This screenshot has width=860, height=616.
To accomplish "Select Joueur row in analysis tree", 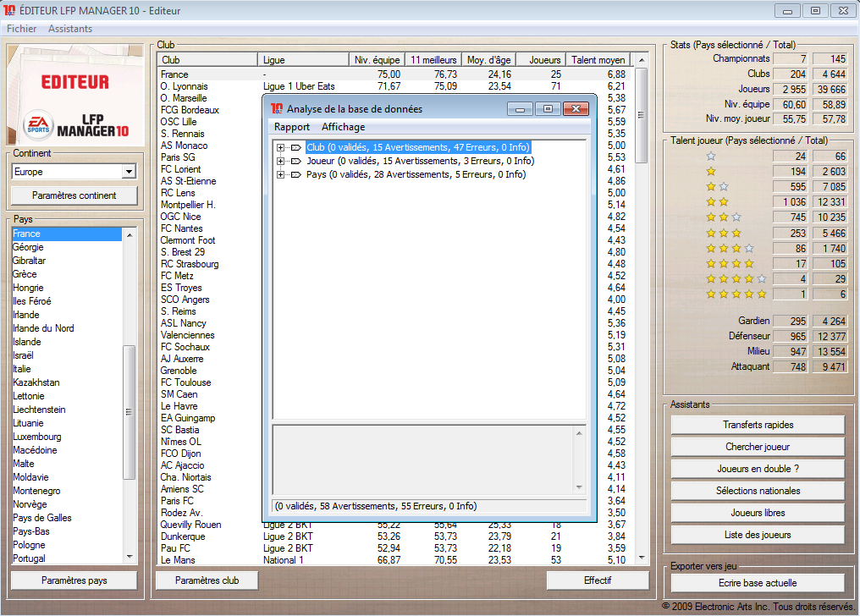I will point(420,161).
